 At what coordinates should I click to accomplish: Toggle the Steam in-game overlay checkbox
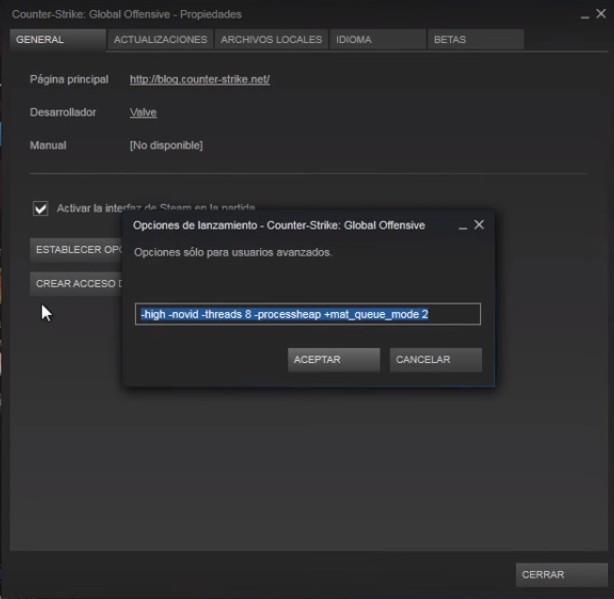click(41, 208)
